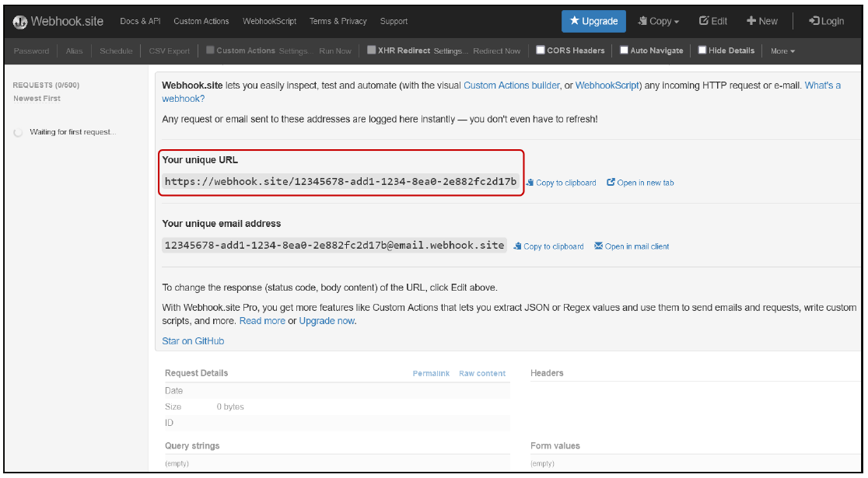Click the Webhook.site logo icon
Image resolution: width=868 pixels, height=478 pixels.
(20, 22)
